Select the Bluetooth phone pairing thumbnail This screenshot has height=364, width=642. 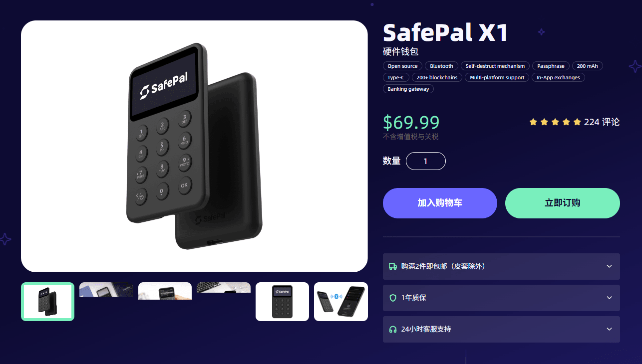[x=341, y=302]
